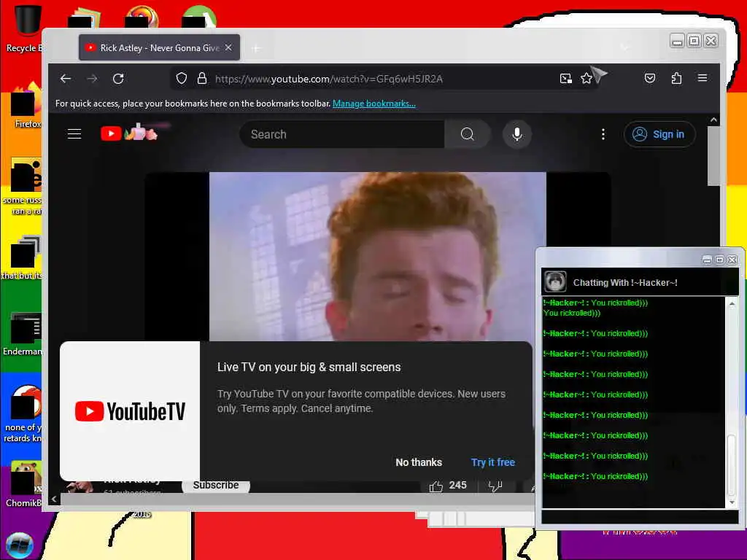Click the Rick Astley video player
The width and height of the screenshot is (747, 560).
(377, 256)
